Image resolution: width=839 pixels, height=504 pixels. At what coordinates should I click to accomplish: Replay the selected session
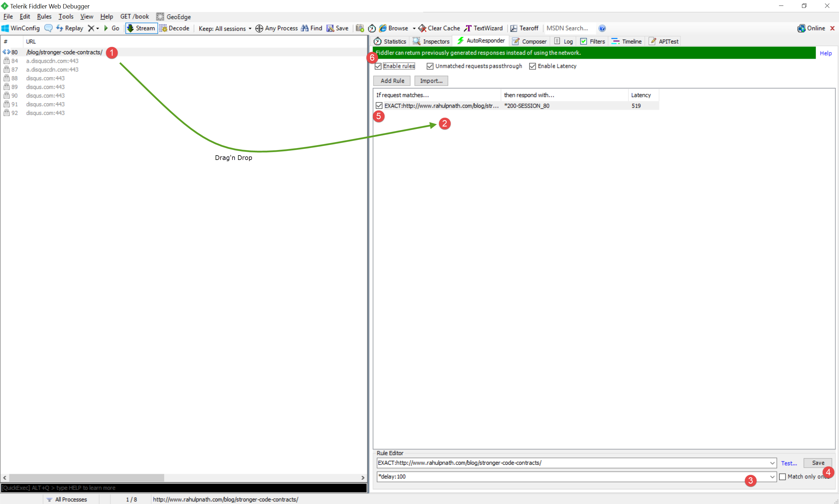pos(70,28)
